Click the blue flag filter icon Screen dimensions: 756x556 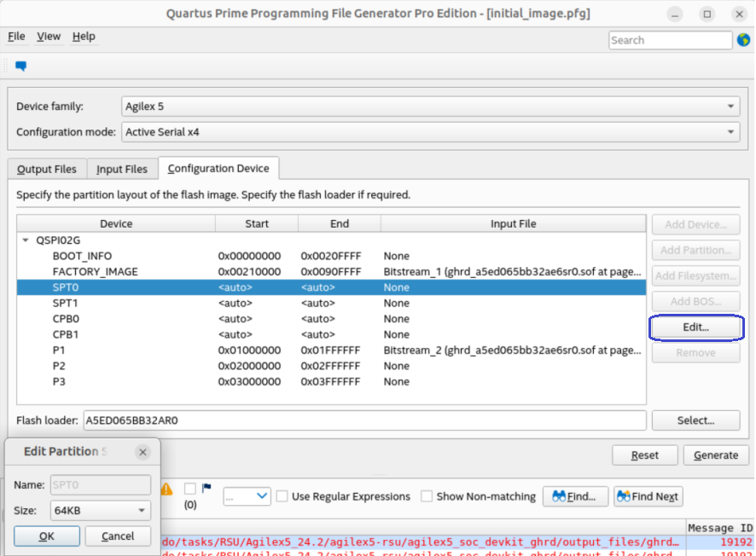coord(206,489)
